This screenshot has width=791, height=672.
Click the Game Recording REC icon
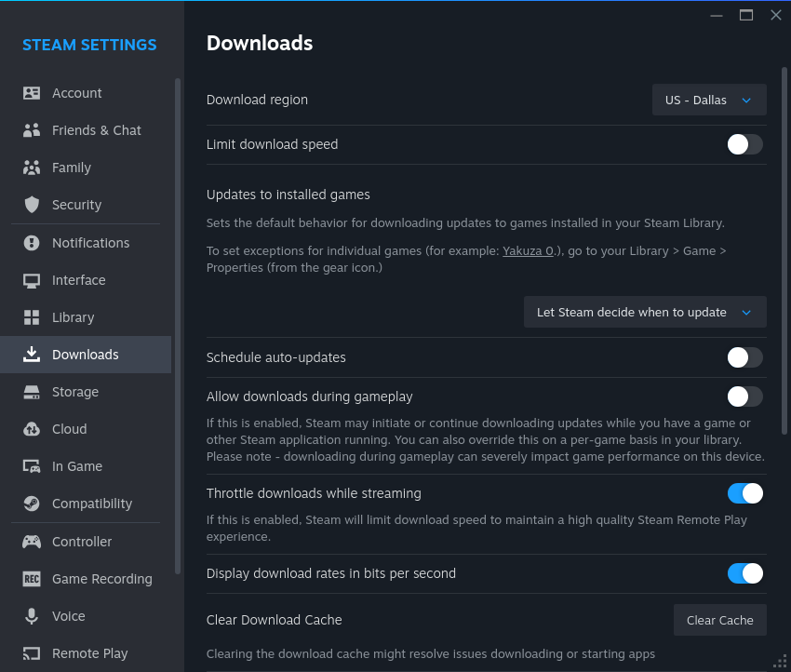(32, 579)
